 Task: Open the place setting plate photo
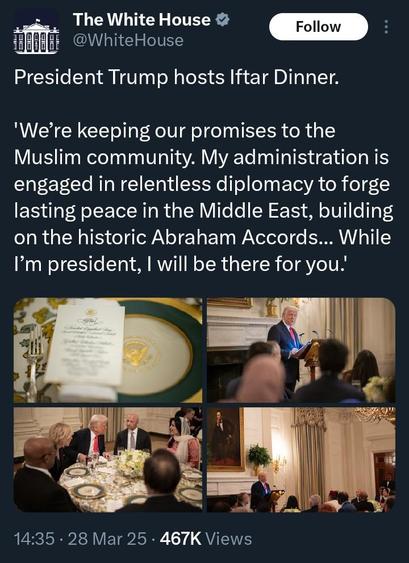click(108, 350)
